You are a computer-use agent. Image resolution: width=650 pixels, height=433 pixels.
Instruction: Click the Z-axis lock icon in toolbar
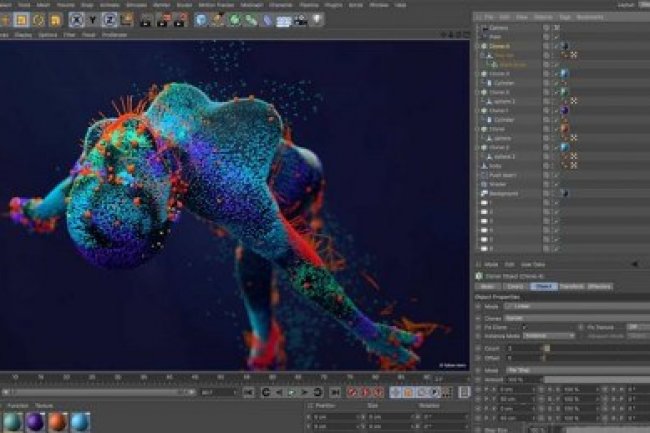[x=107, y=20]
